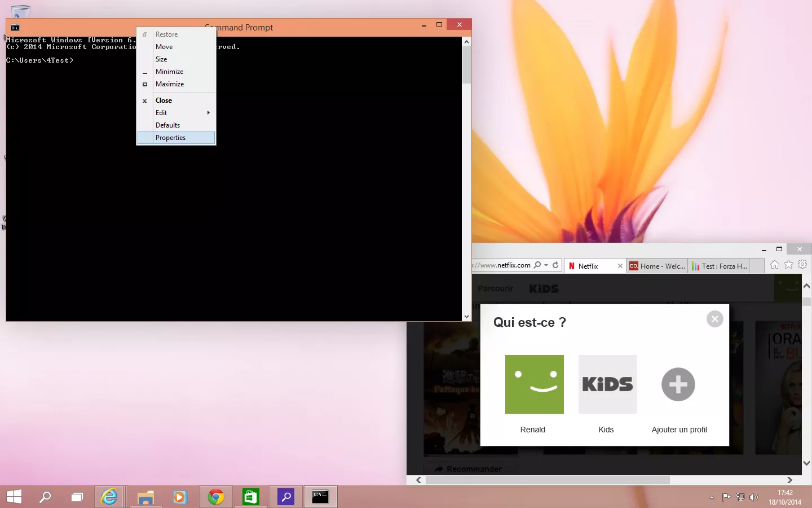Launch Windows Media Player from the taskbar
Viewport: 812px width, 508px height.
tap(179, 497)
